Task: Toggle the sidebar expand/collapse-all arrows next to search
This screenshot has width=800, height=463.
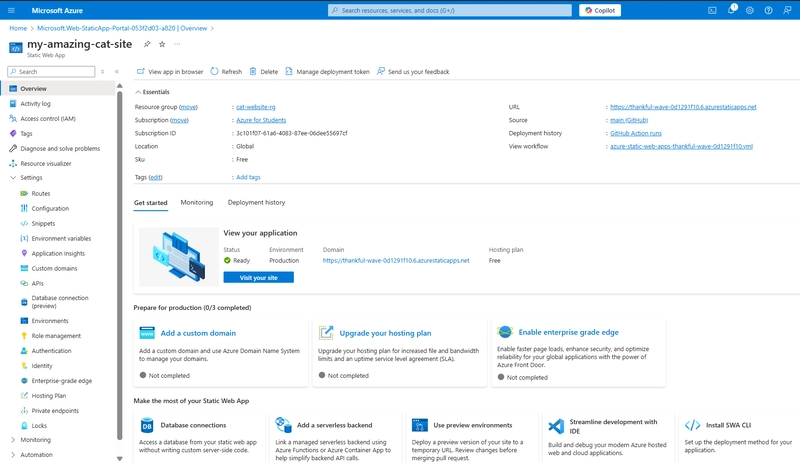Action: (x=103, y=72)
